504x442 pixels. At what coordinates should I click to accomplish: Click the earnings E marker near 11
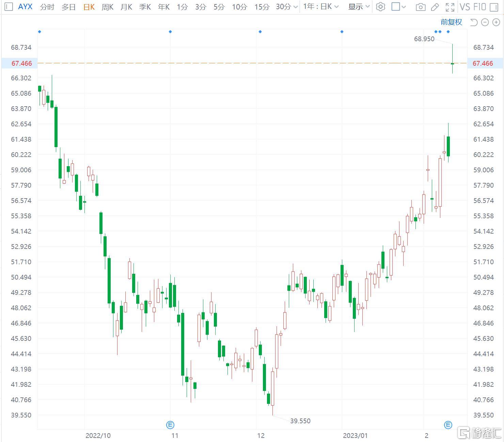(x=170, y=425)
